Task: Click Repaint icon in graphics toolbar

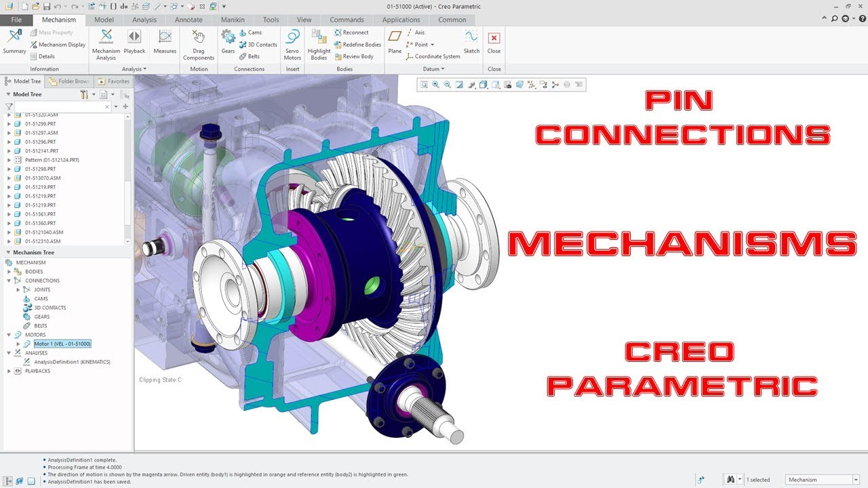Action: [x=459, y=85]
